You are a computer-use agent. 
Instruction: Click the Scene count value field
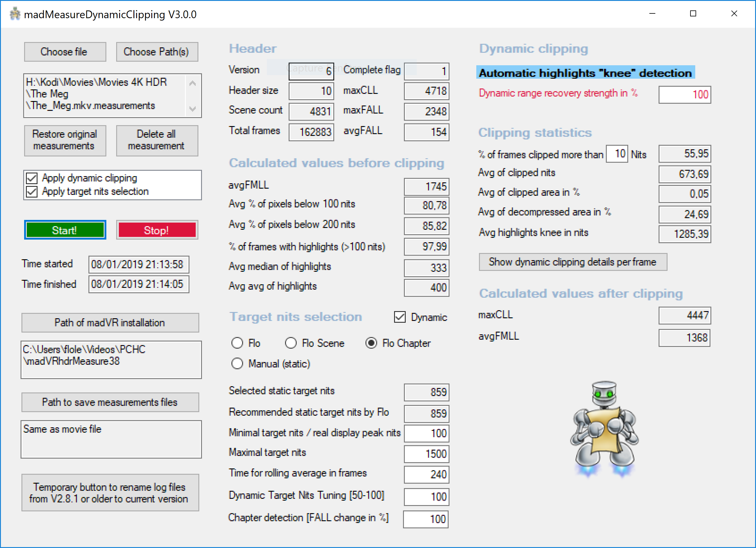pos(311,111)
